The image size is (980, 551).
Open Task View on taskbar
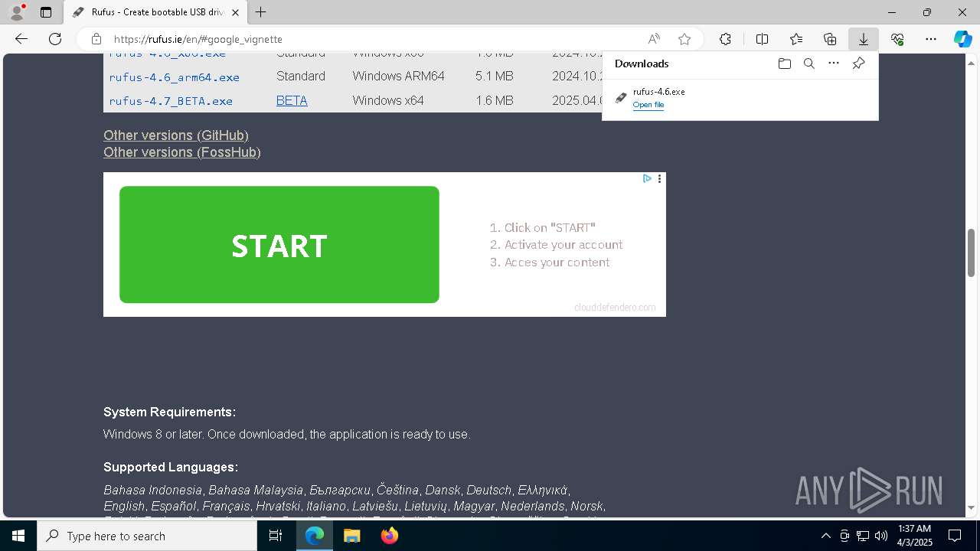tap(276, 536)
